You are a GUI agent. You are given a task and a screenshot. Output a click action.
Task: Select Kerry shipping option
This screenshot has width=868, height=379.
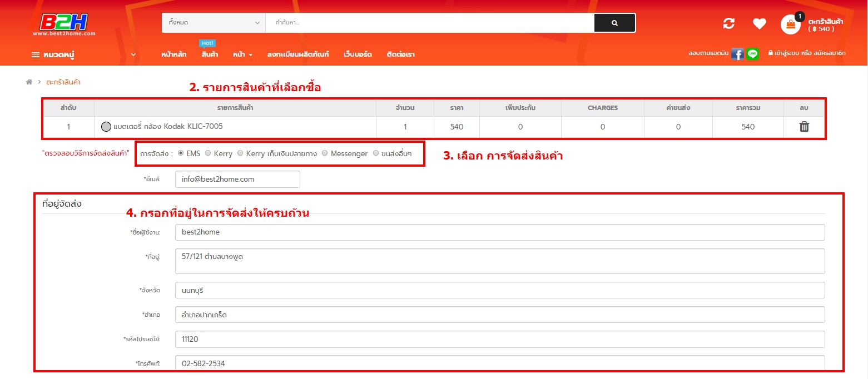[x=208, y=153]
